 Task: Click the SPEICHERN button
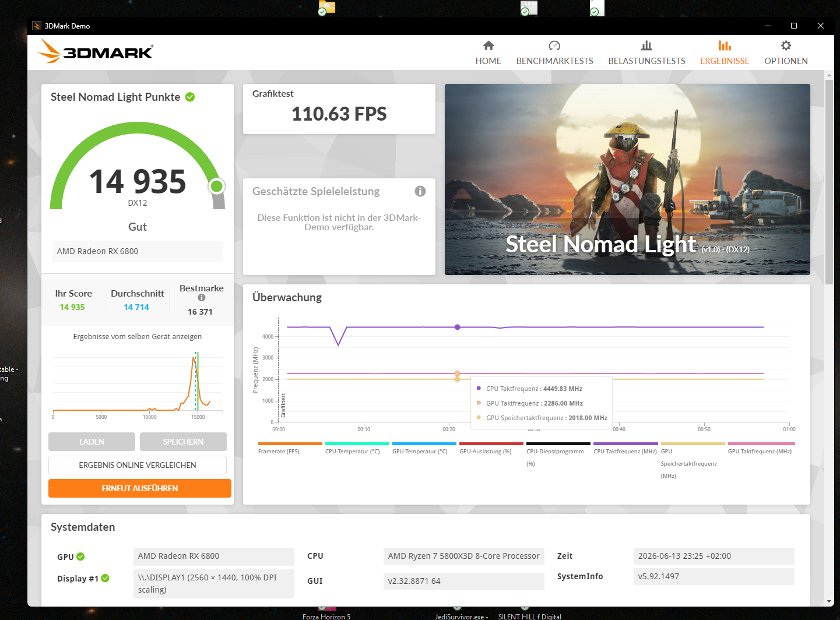point(183,442)
